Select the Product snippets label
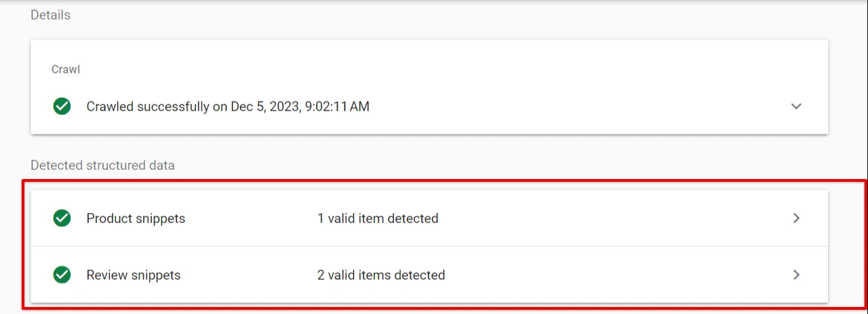 [136, 218]
